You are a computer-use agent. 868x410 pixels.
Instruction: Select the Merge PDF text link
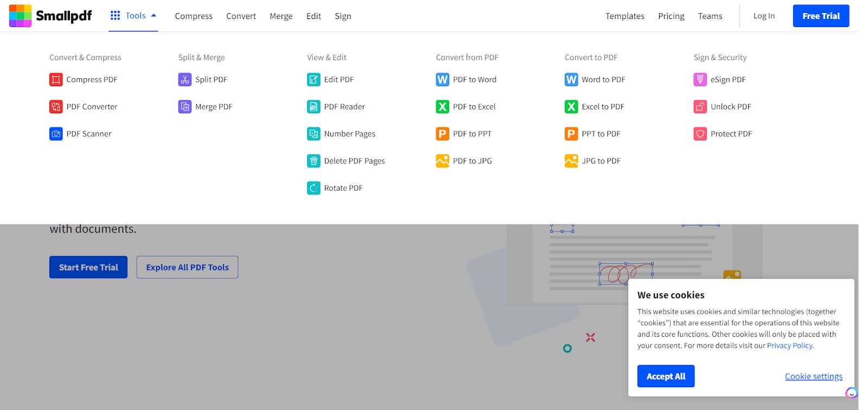click(x=214, y=107)
